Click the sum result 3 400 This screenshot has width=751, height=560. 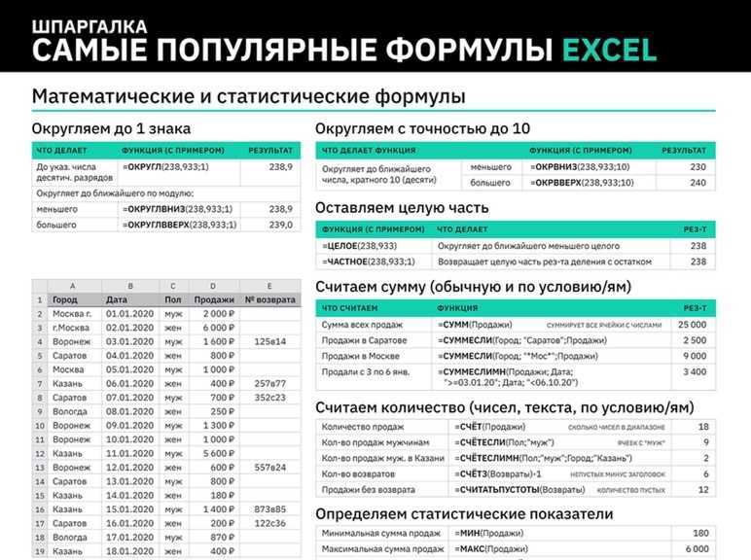pos(695,372)
